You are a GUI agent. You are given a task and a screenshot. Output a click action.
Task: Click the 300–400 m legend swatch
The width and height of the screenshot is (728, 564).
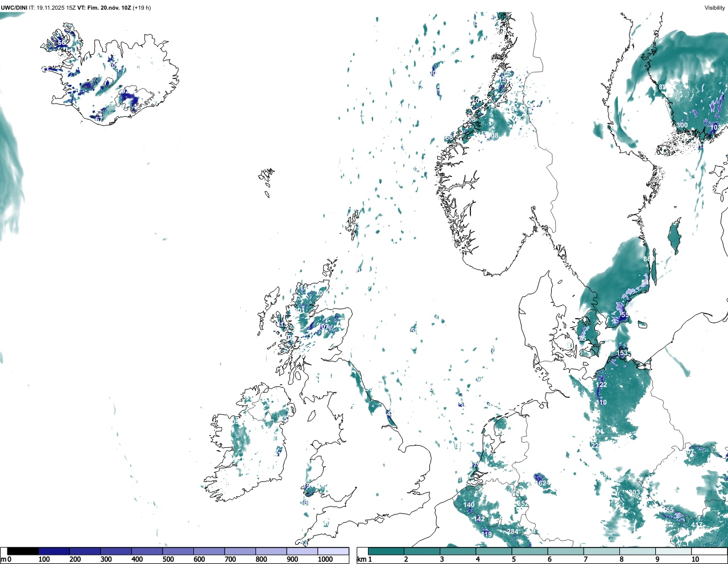click(116, 551)
